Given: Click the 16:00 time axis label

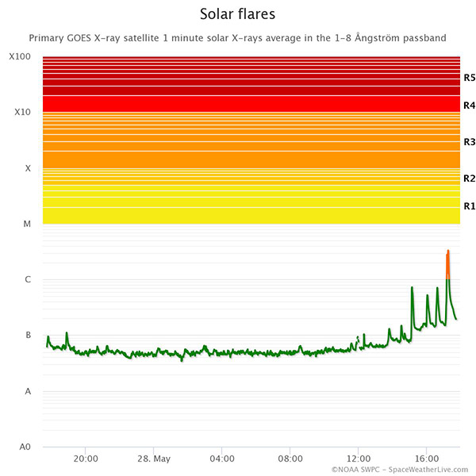Looking at the screenshot, I should [x=427, y=459].
